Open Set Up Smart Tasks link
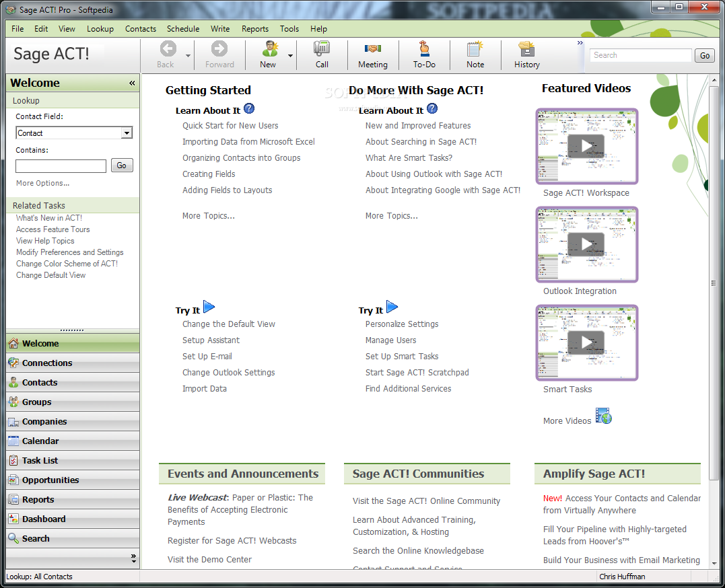This screenshot has height=588, width=725. 402,357
